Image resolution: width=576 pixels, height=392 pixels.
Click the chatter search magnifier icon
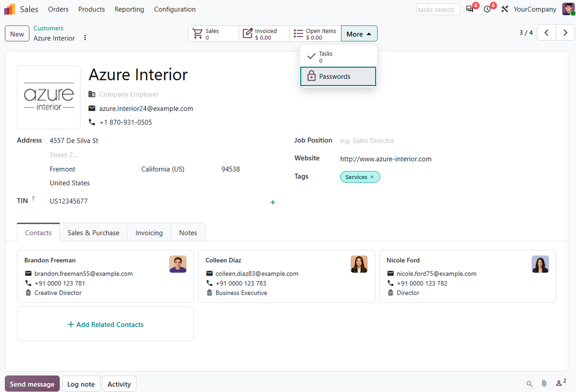tap(529, 384)
